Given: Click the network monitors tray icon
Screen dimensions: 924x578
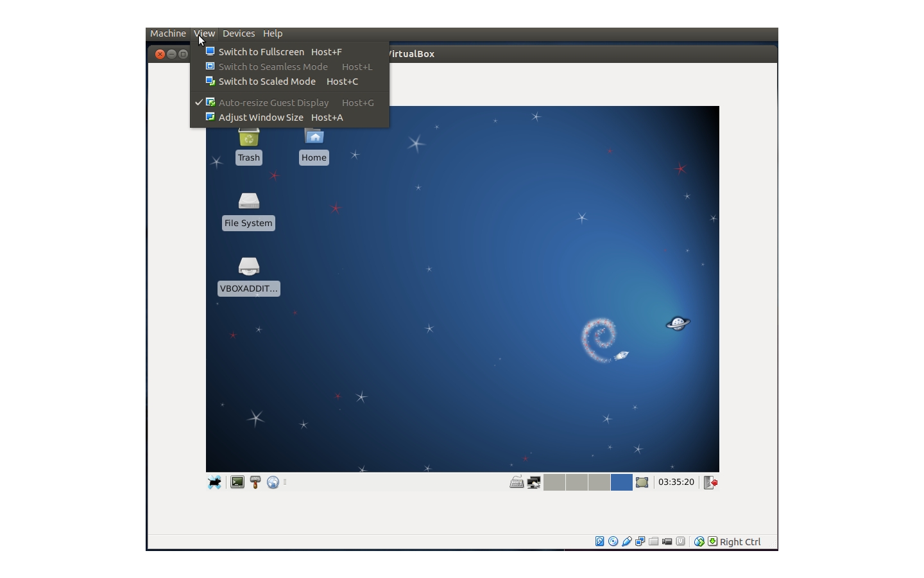Looking at the screenshot, I should (534, 482).
